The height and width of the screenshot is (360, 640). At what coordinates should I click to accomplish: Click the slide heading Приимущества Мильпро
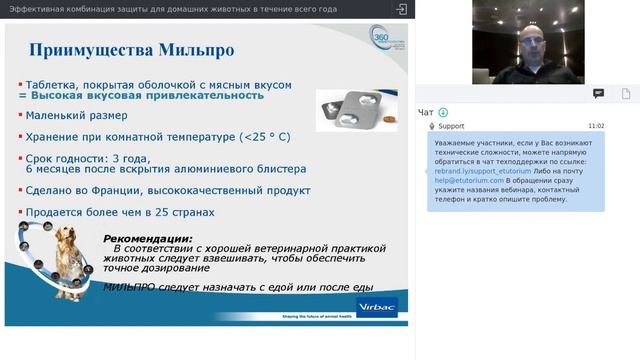click(132, 50)
